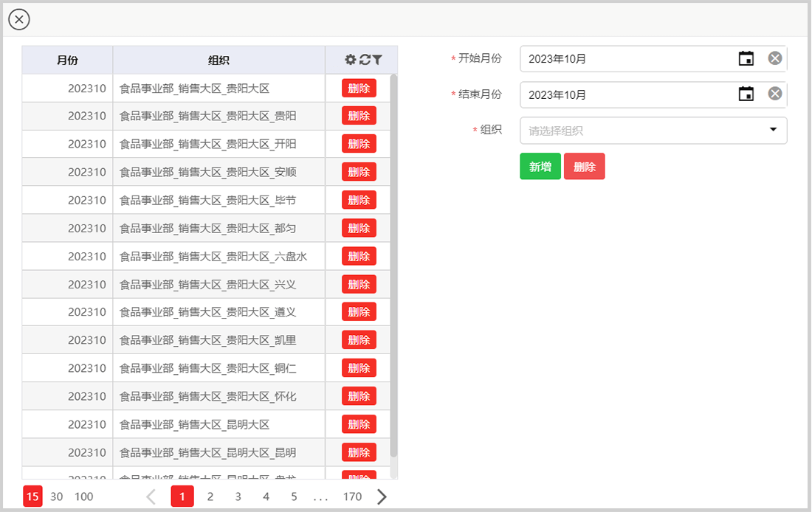Screen dimensions: 812x512
Task: Expand the 组织 dropdown selector
Action: pyautogui.click(x=773, y=130)
